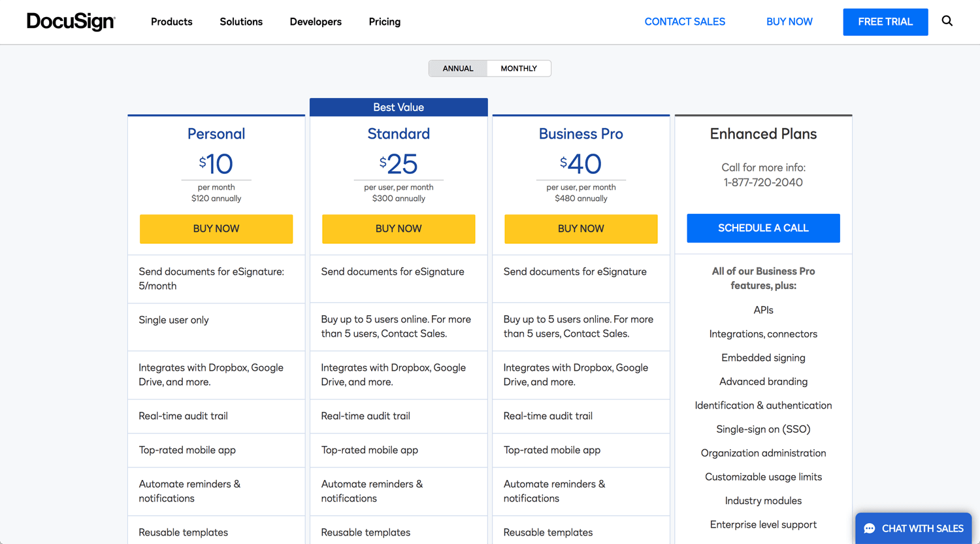Open the Products menu

(x=172, y=22)
